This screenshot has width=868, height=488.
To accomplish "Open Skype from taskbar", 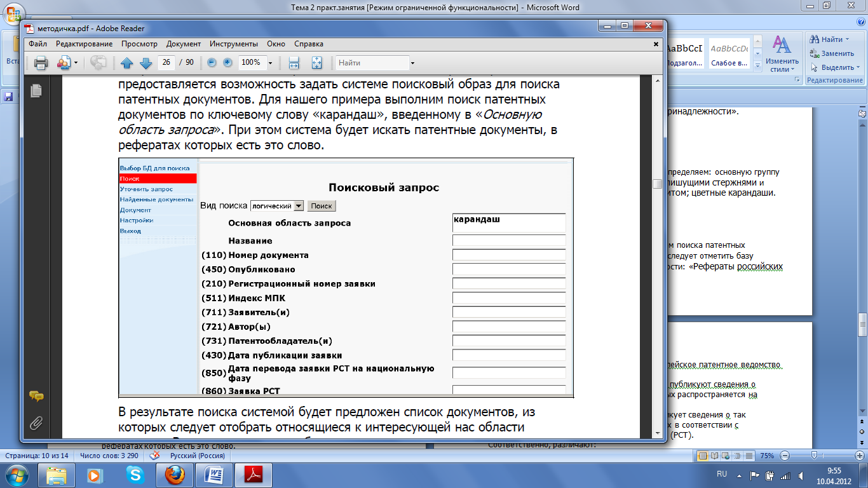I will click(x=134, y=475).
